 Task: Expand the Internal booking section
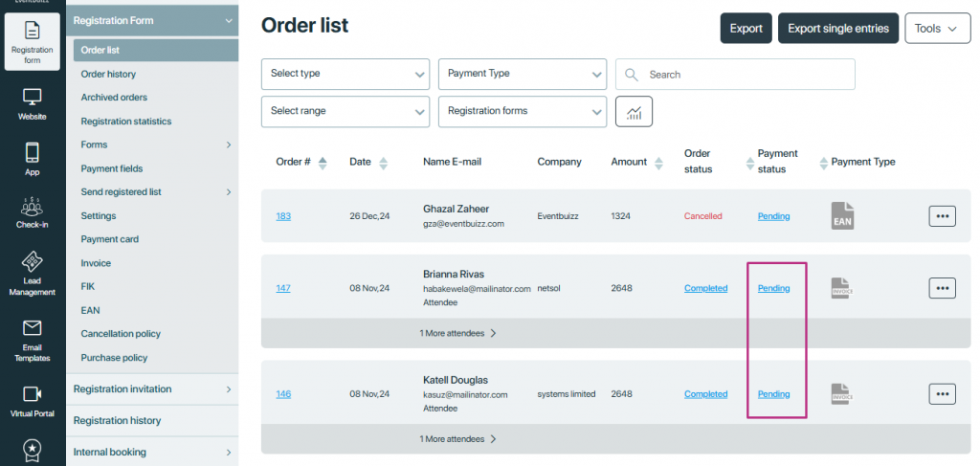click(x=152, y=453)
